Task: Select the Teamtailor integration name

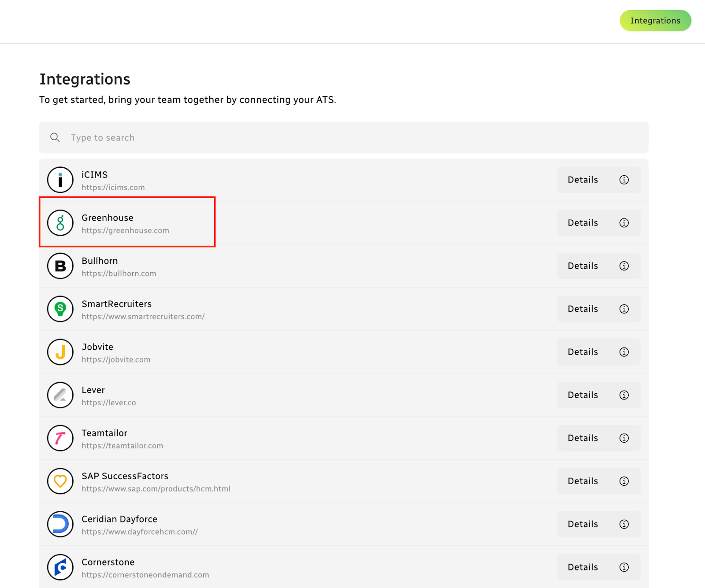Action: coord(104,433)
